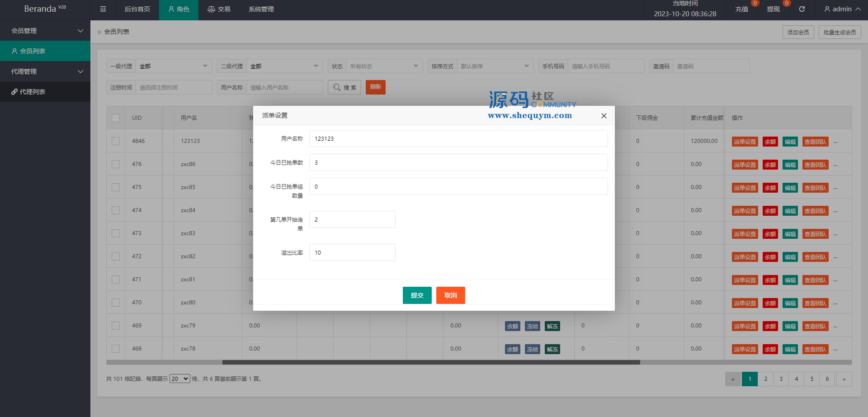
Task: Toggle the sidebar hamburger menu icon
Action: 103,9
